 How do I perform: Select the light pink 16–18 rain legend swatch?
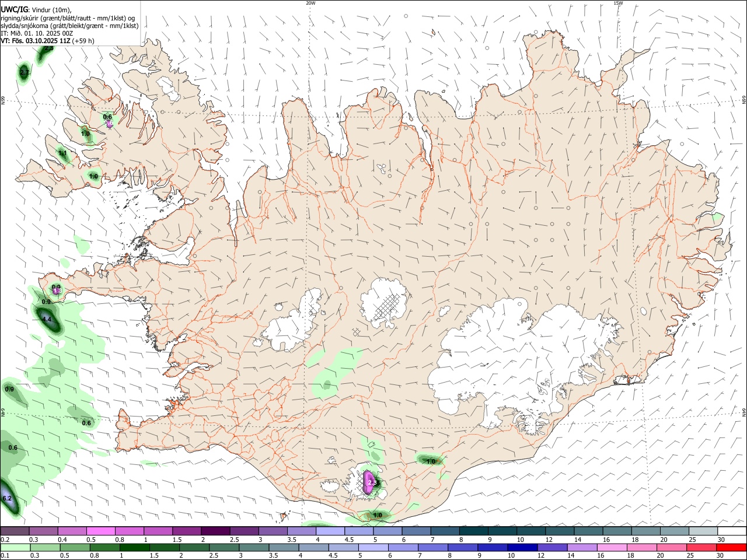612,547
